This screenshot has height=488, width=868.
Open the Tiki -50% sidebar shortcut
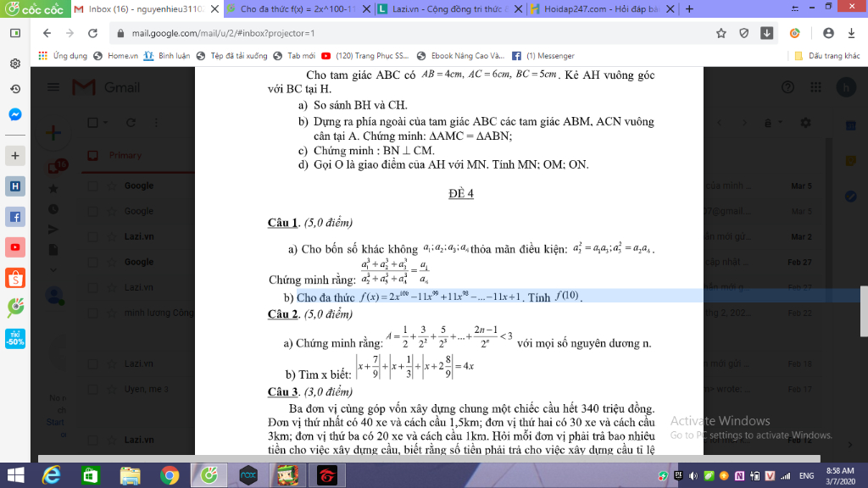15,338
